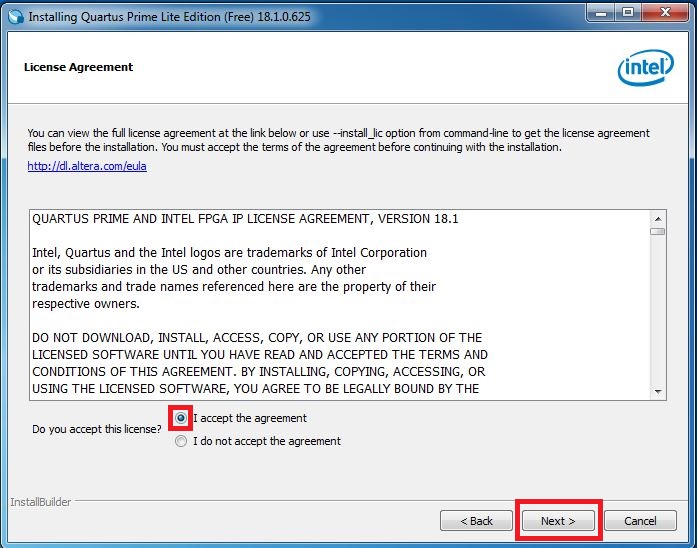This screenshot has height=548, width=697.
Task: Cancel the Quartus installation
Action: pyautogui.click(x=640, y=520)
